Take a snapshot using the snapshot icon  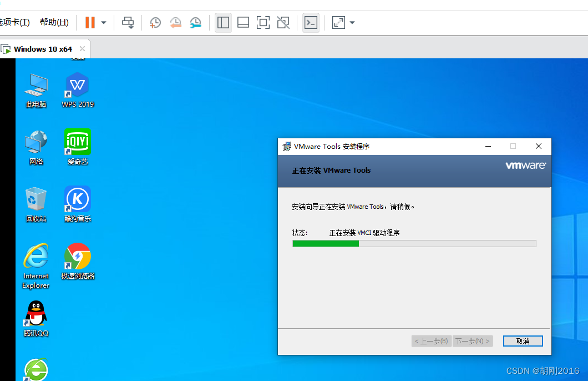point(155,22)
